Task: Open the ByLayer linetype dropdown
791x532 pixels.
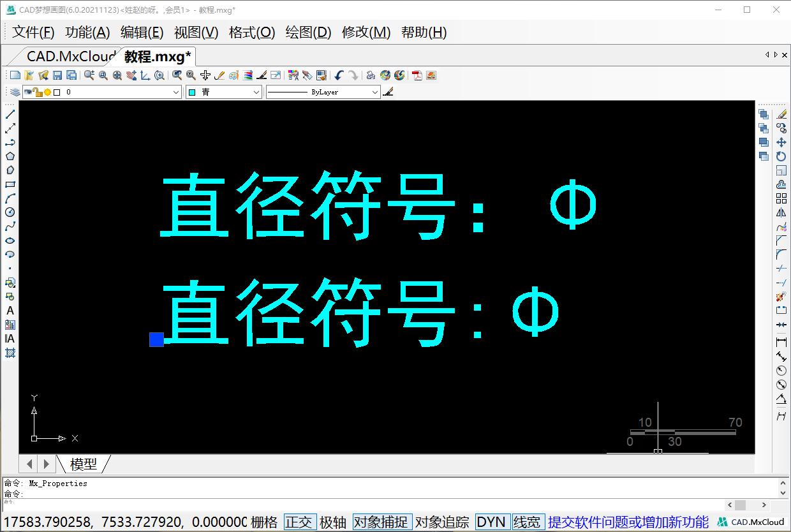Action: [376, 91]
